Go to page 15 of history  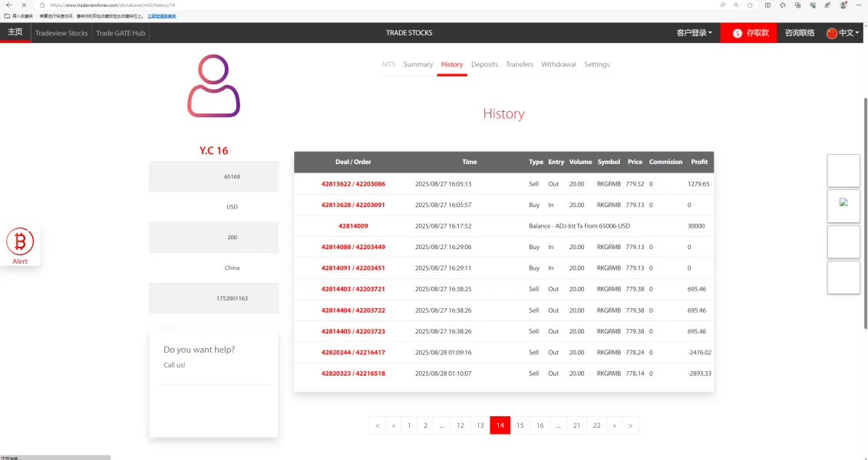[520, 426]
